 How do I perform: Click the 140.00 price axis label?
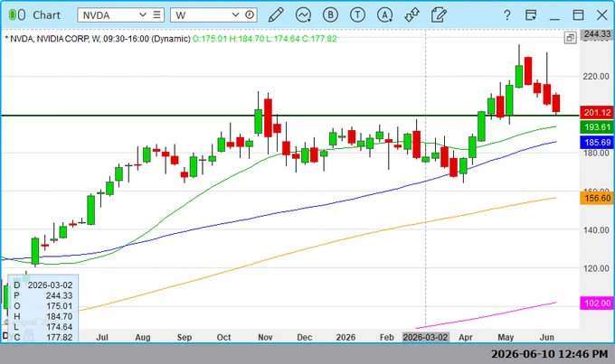[x=596, y=230]
